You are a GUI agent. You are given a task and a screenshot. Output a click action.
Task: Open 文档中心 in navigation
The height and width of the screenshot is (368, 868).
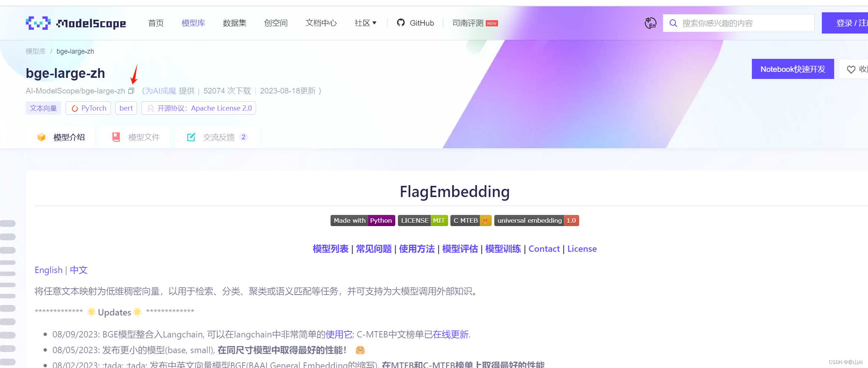[321, 23]
